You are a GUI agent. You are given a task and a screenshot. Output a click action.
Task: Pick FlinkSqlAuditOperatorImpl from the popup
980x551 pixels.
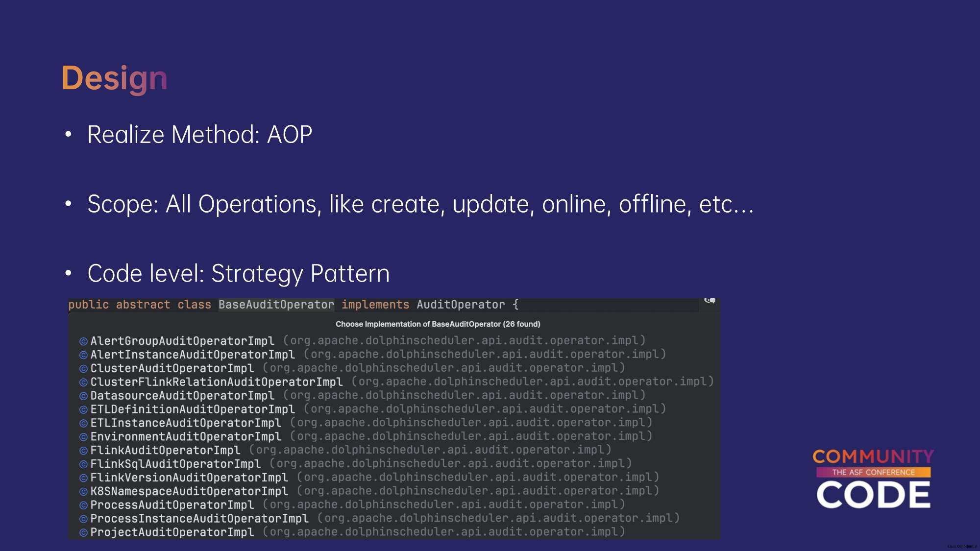175,464
